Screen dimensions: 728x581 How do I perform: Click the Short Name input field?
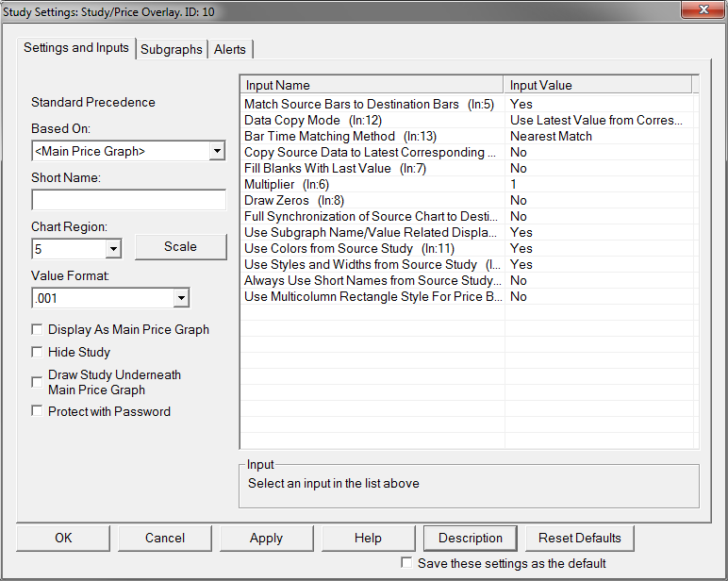click(x=128, y=200)
